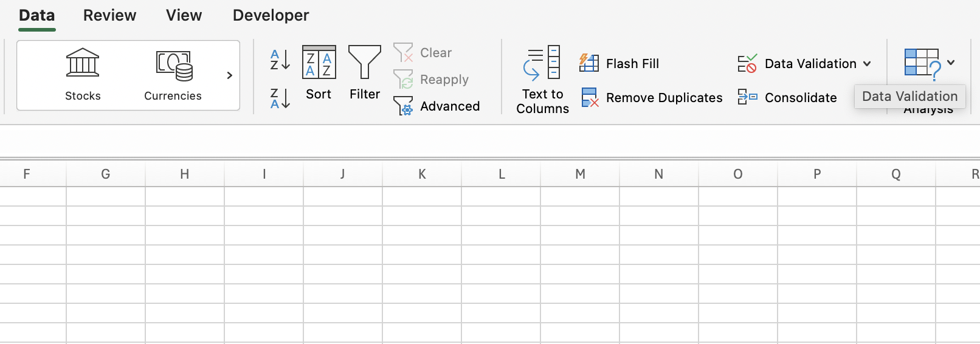Go to the Developer tab
The image size is (980, 344).
pyautogui.click(x=271, y=15)
